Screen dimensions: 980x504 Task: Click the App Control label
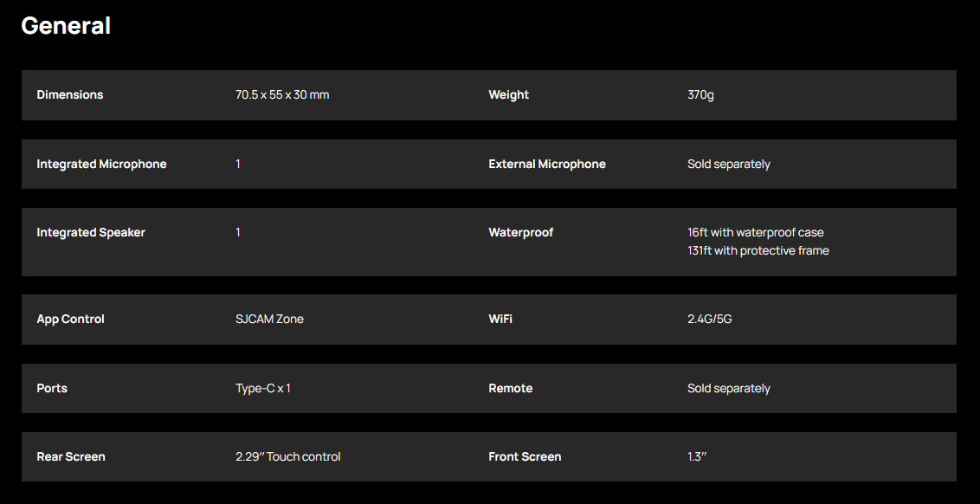coord(70,319)
